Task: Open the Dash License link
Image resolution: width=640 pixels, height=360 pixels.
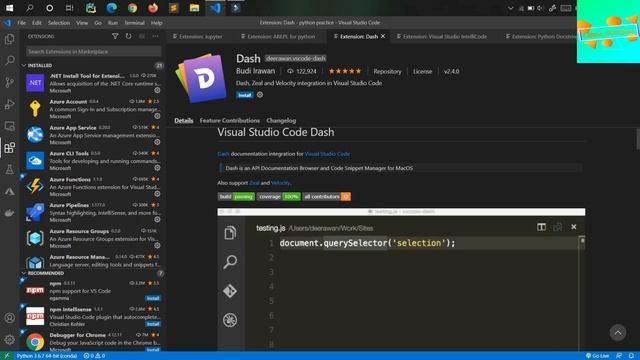Action: point(422,71)
